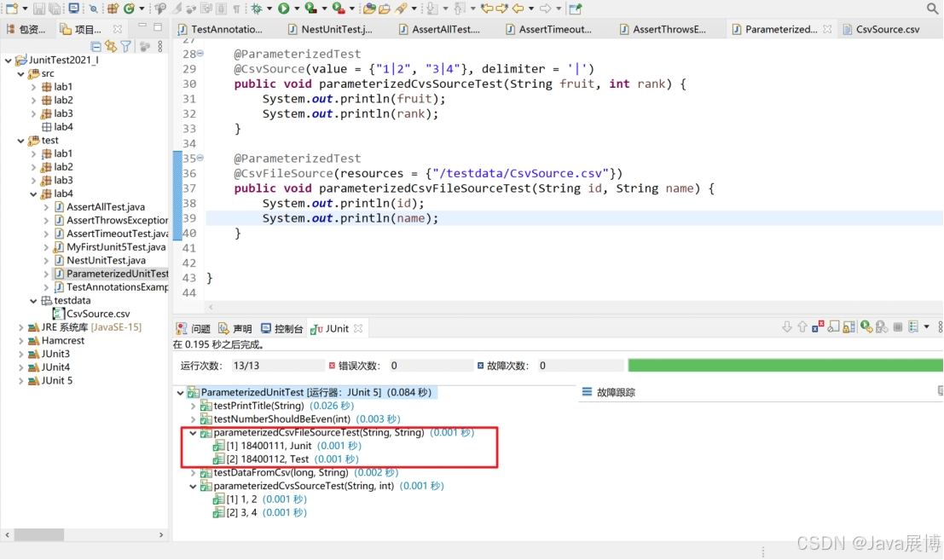Expand the Hamcrest library node
Image resolution: width=944 pixels, height=560 pixels.
tap(20, 340)
